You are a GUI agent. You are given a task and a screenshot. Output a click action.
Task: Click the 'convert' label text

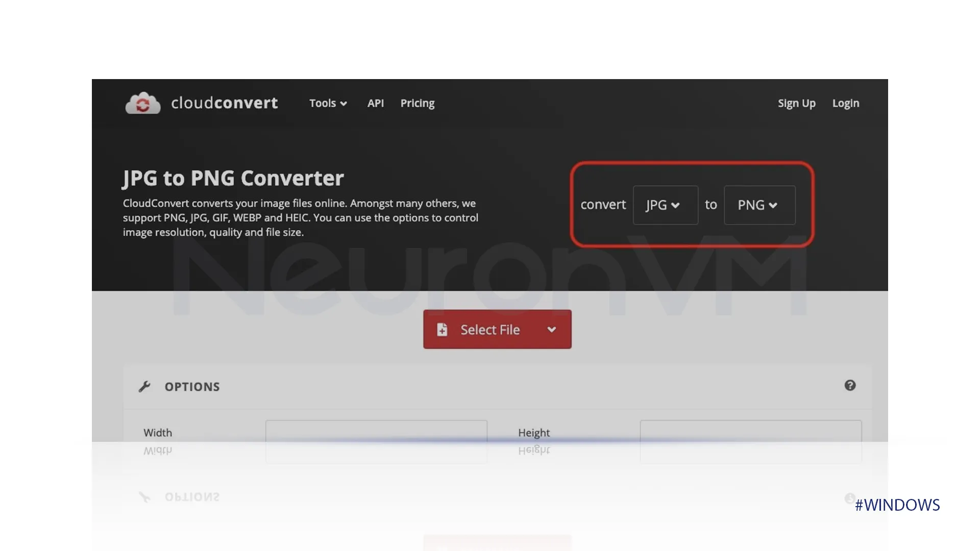[603, 205]
